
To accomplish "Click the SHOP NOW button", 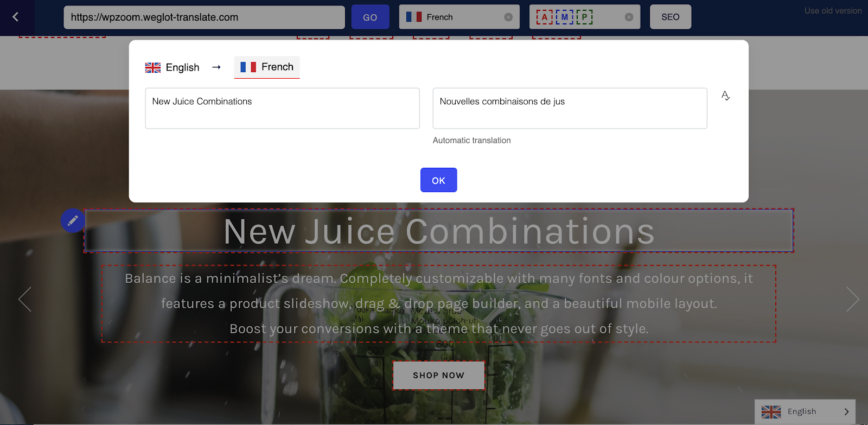I will point(439,375).
